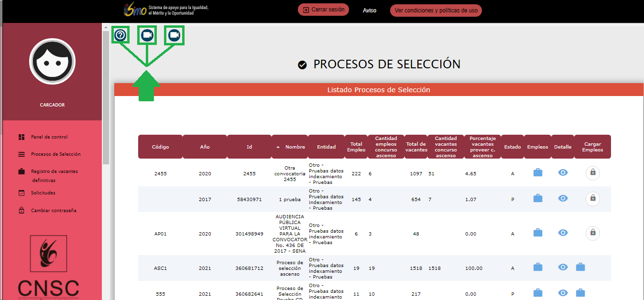644x300 pixels.
Task: Click the sidebar vertical scrollbar
Action: 106,96
